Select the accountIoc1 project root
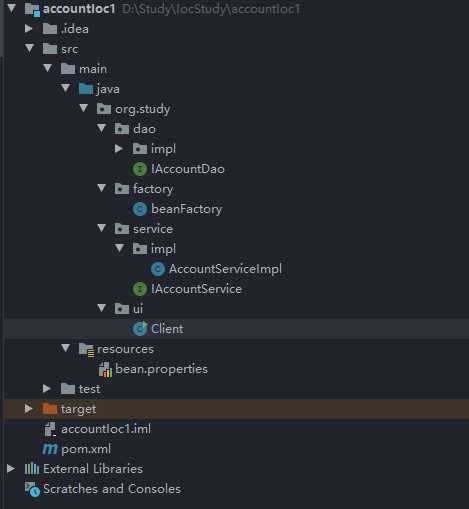Viewport: 469px width, 509px height. pos(70,9)
